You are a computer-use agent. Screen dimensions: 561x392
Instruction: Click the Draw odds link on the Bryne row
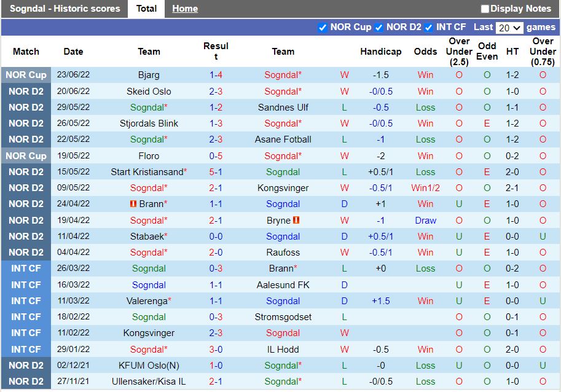[425, 220]
